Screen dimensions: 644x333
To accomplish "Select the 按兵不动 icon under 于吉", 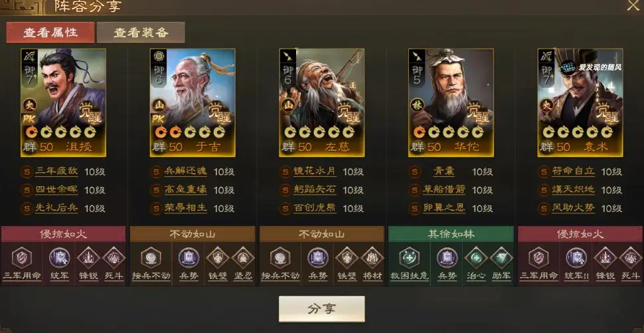I will 151,258.
